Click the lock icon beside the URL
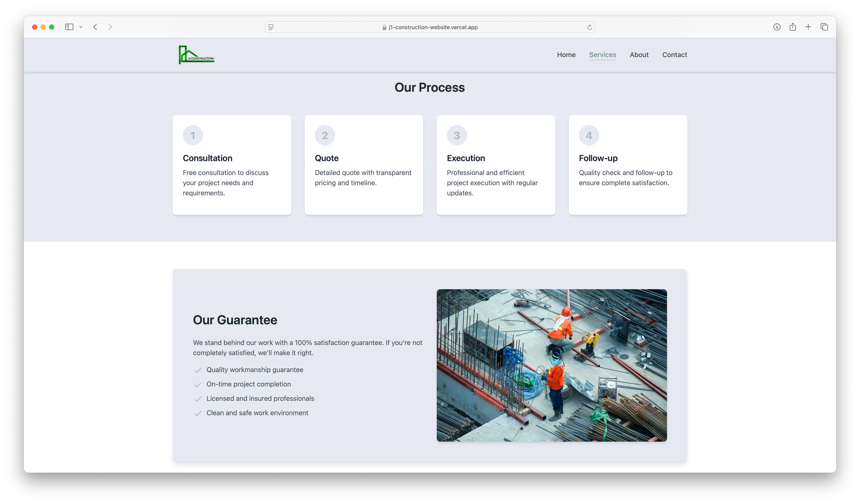Viewport: 860px width, 504px height. (384, 27)
